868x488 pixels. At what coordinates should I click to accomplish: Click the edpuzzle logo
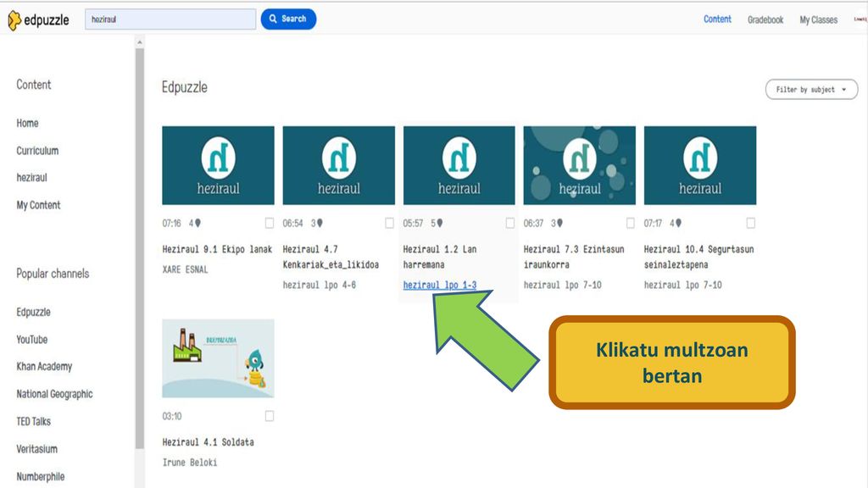point(38,20)
